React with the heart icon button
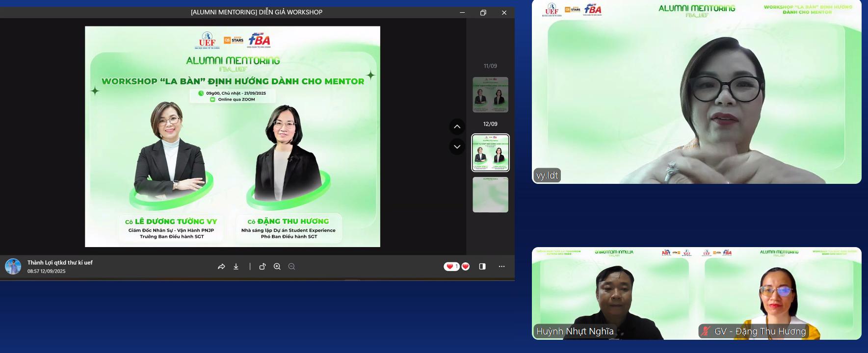The height and width of the screenshot is (353, 868). coord(466,267)
